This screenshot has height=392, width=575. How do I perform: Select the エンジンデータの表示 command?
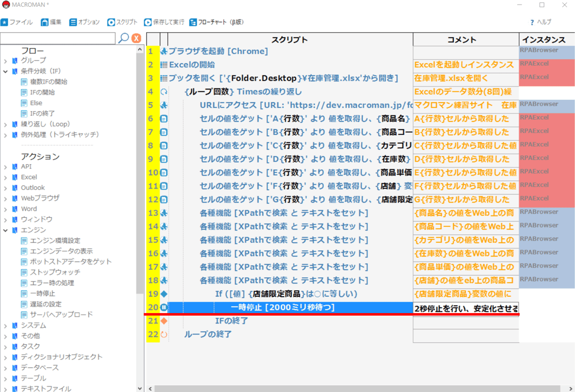click(61, 251)
